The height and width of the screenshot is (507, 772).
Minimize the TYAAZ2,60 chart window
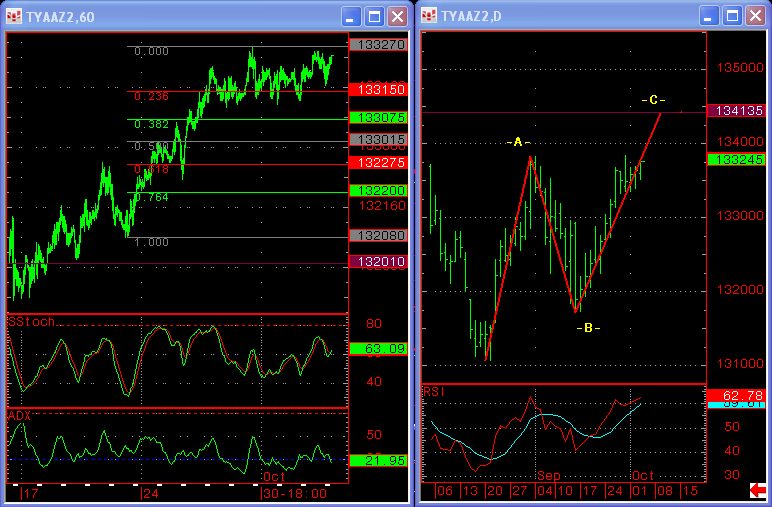click(351, 16)
